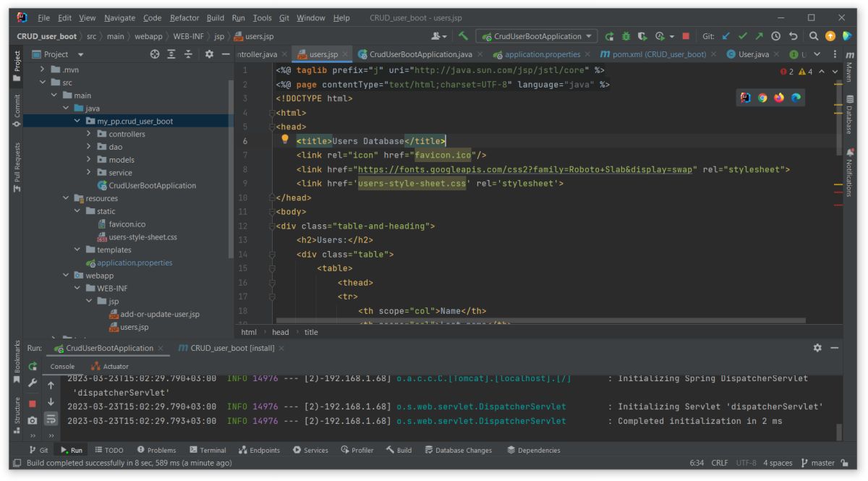Toggle the Maven tool window on the right edge
The height and width of the screenshot is (481, 868).
point(850,64)
